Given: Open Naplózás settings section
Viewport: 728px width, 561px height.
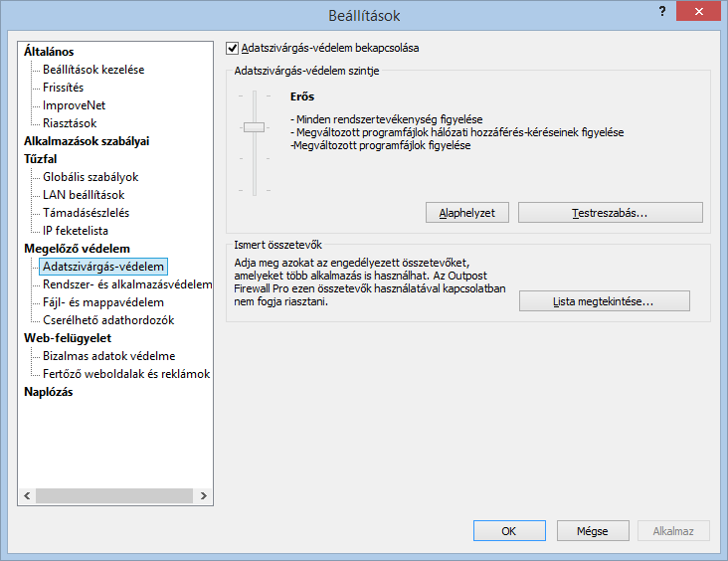Looking at the screenshot, I should point(49,392).
